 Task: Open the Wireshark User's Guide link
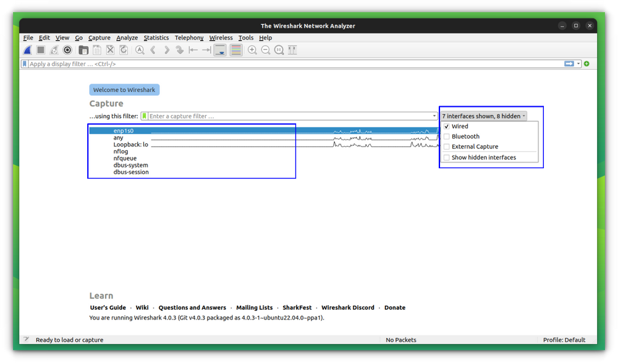[x=108, y=307]
